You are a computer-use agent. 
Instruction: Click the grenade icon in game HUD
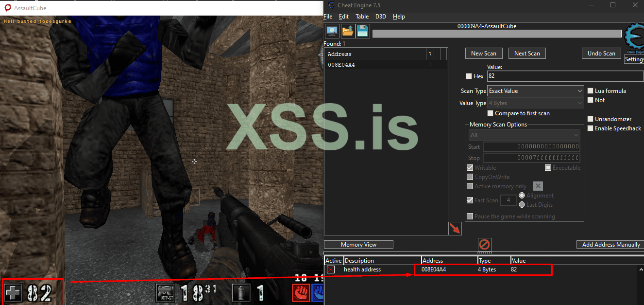241,293
